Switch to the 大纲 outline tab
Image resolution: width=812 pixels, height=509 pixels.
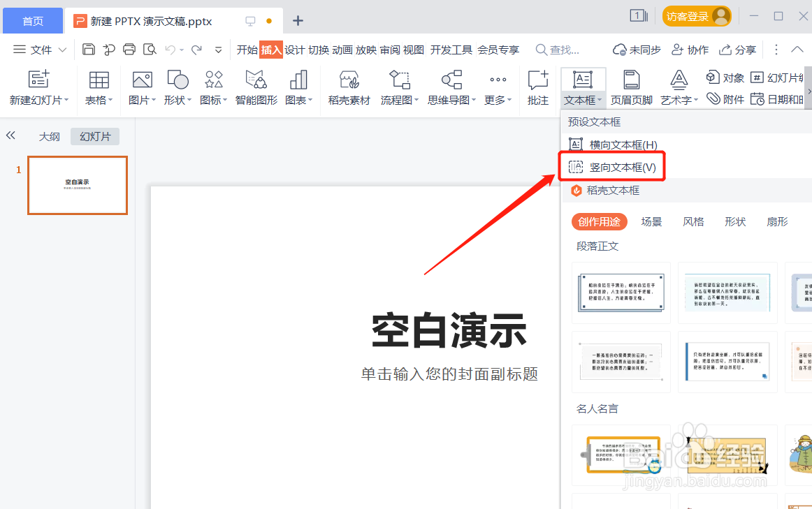tap(49, 137)
